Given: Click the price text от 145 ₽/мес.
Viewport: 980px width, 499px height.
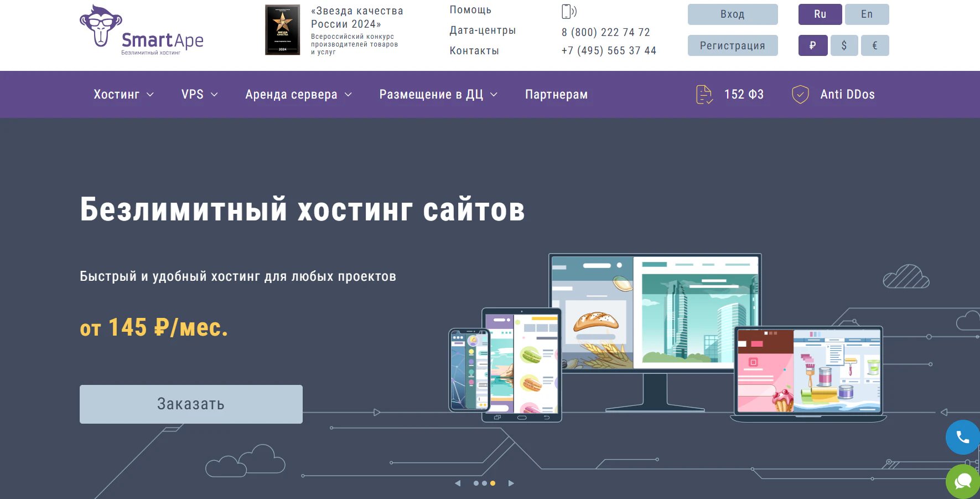Looking at the screenshot, I should (154, 327).
